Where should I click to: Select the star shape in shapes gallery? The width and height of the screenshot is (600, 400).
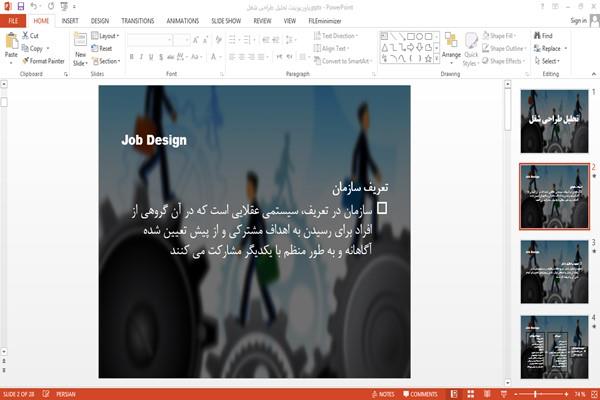coord(428,59)
